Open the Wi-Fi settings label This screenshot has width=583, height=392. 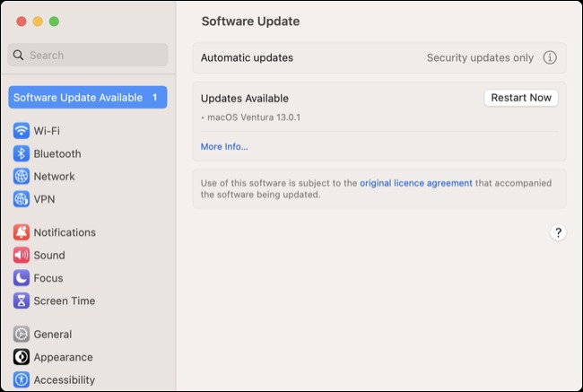click(47, 131)
